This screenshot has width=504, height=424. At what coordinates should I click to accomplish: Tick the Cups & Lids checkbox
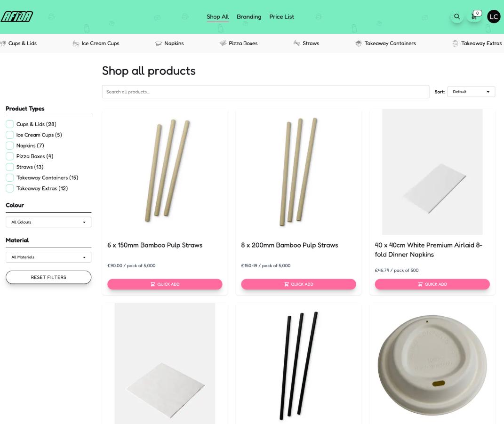tap(9, 124)
